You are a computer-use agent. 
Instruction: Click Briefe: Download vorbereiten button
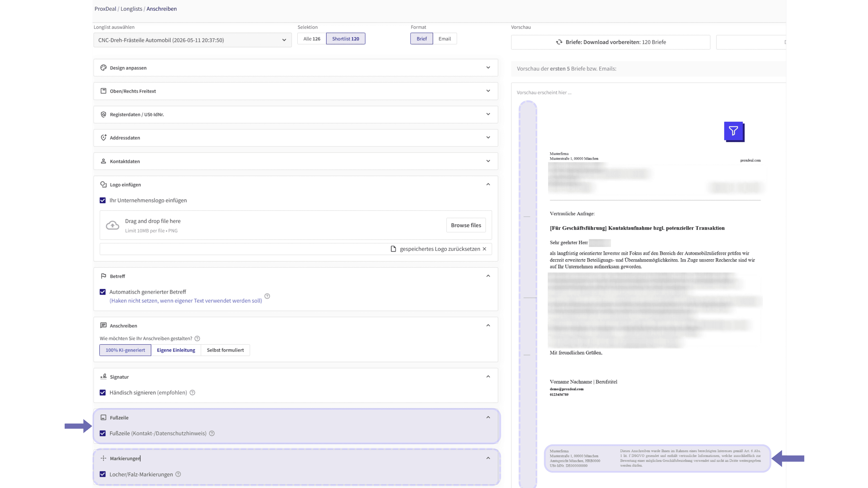pos(611,42)
